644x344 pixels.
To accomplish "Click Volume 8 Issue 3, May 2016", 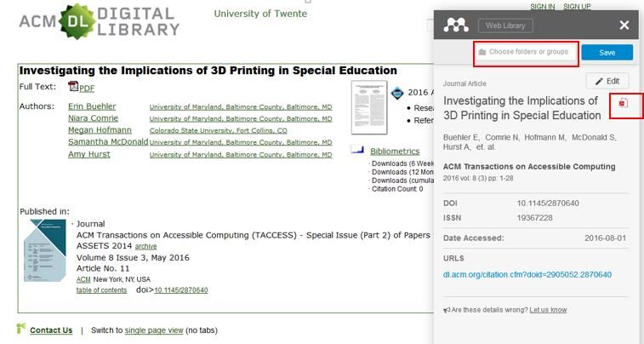I will click(x=133, y=258).
